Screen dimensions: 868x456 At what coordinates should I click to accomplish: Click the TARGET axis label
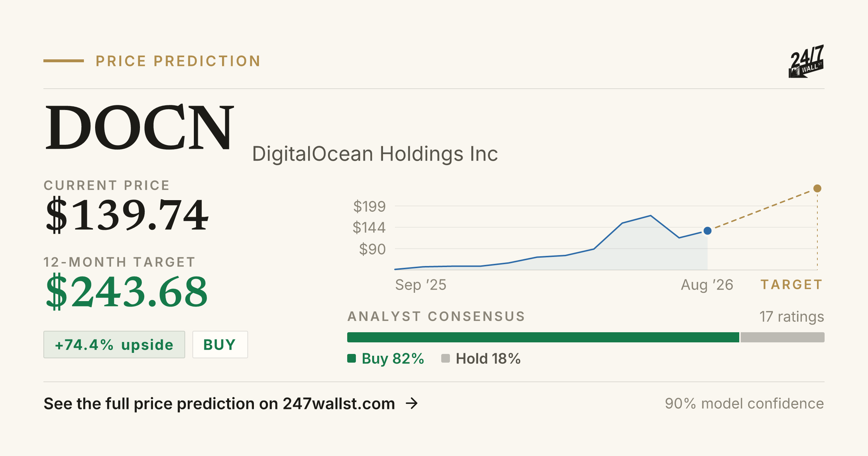[x=792, y=284]
